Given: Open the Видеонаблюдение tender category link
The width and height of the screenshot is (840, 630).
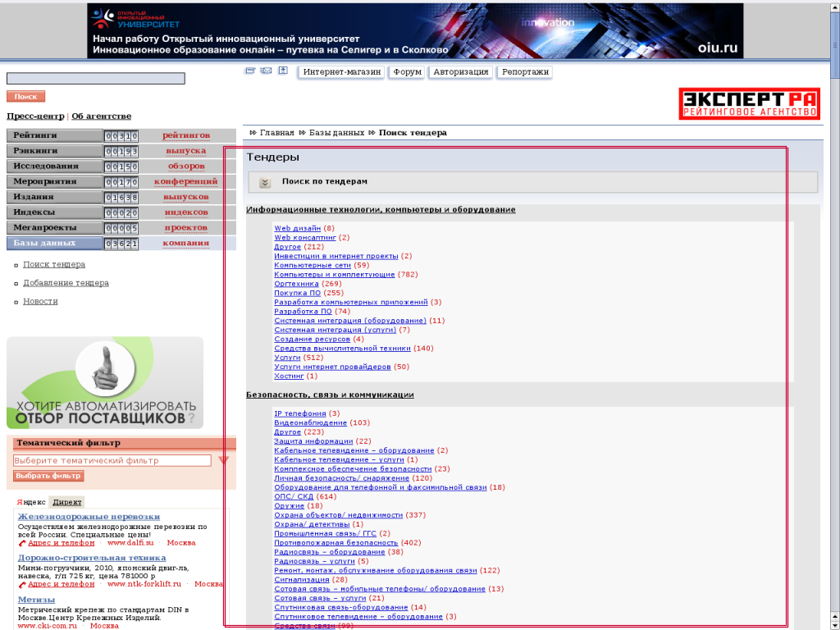Looking at the screenshot, I should [x=310, y=422].
